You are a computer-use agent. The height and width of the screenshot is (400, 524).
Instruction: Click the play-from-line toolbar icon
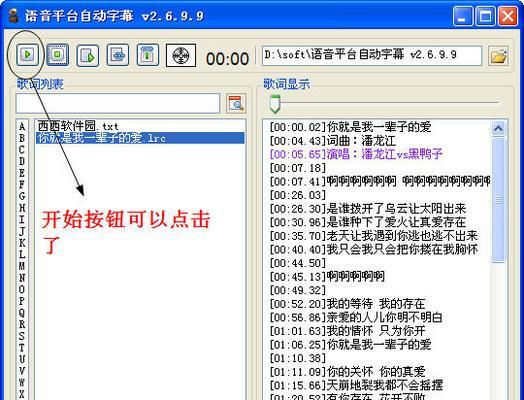(88, 55)
